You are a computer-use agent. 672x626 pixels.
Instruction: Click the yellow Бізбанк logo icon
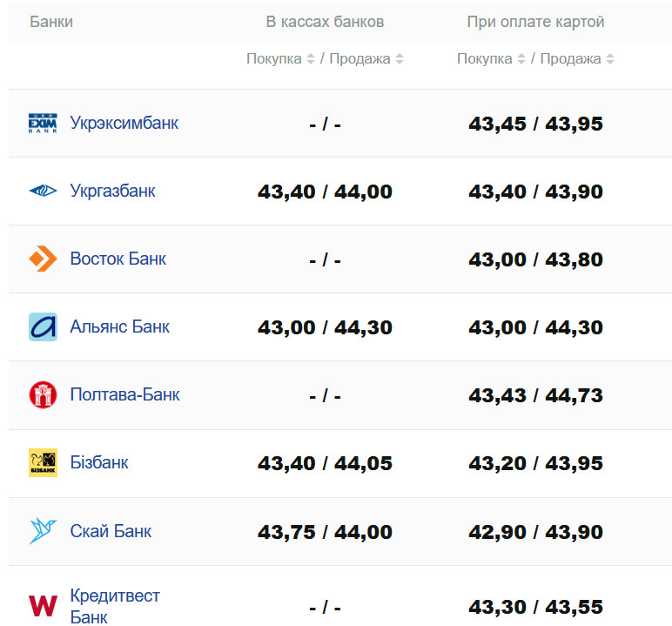click(43, 462)
